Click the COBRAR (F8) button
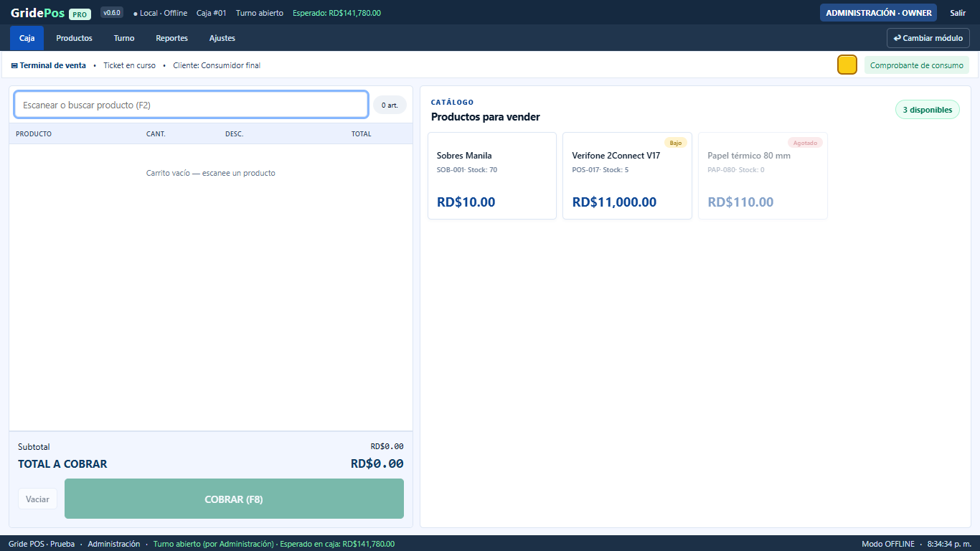980x551 pixels. tap(234, 499)
